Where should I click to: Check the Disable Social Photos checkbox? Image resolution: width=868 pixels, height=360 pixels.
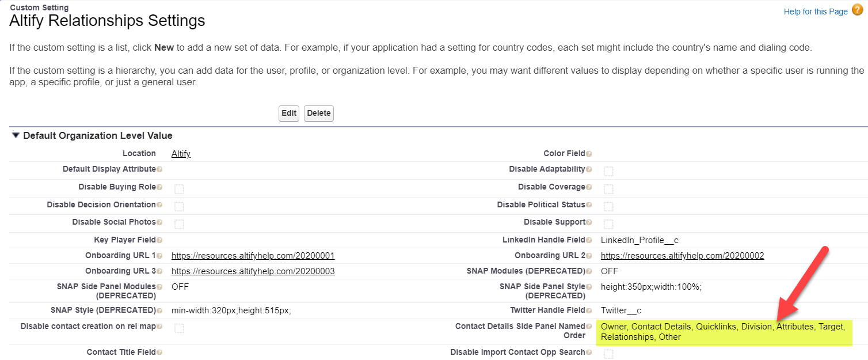(x=179, y=224)
